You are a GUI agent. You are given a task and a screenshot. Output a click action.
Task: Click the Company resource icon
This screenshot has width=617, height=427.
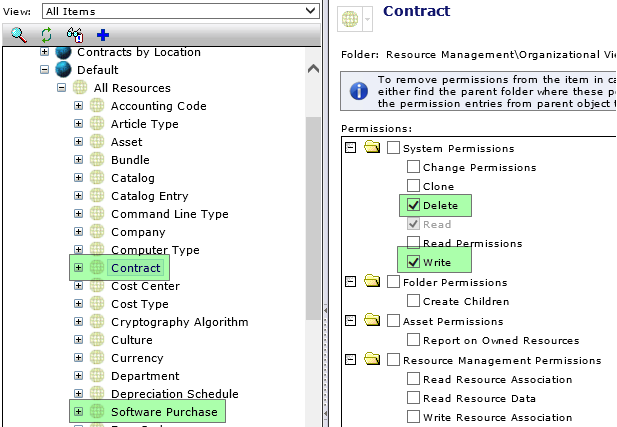point(97,231)
